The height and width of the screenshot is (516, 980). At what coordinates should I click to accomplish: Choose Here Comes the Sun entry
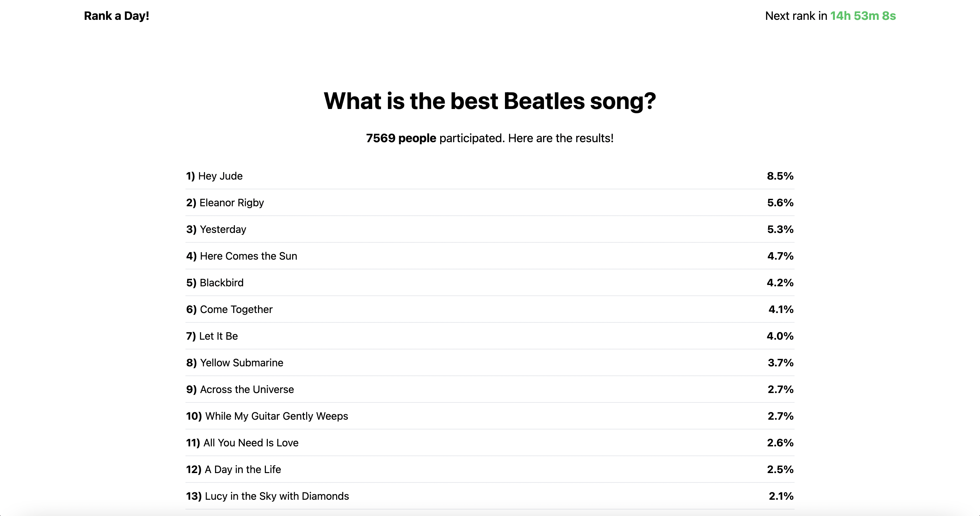[490, 256]
